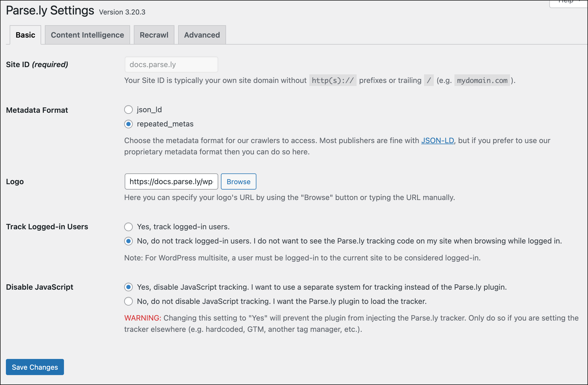Choose No, do not track logged-in users
Screen dimensions: 588x385
(128, 241)
